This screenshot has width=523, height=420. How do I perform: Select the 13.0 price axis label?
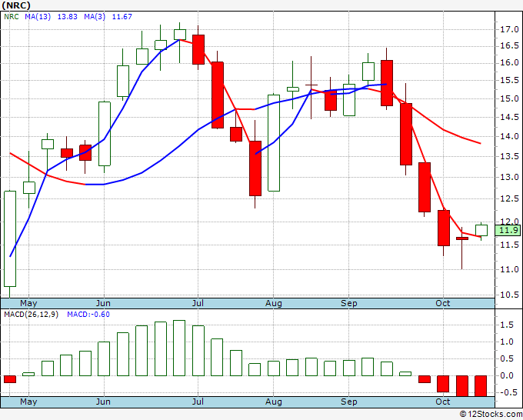[509, 177]
